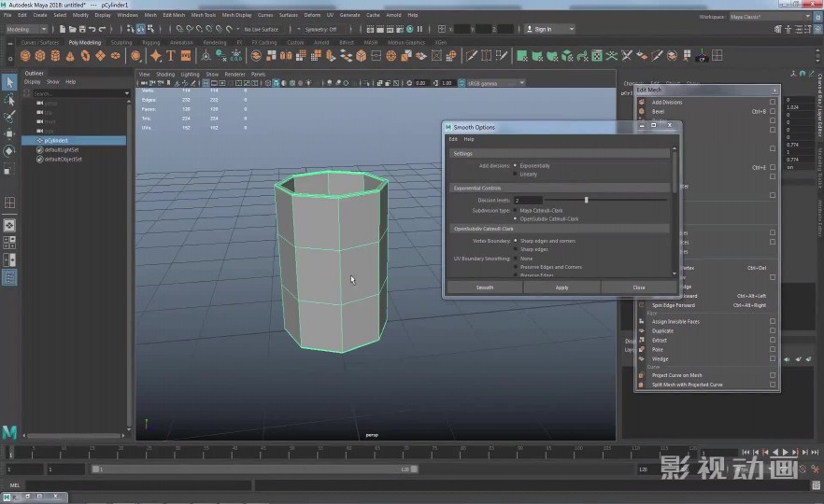Click the New Scene icon
This screenshot has width=824, height=504.
point(62,29)
